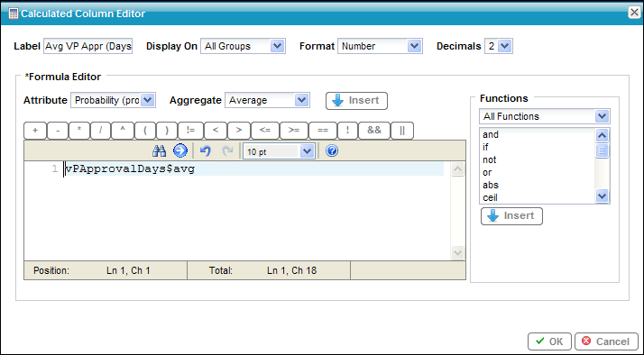Image resolution: width=644 pixels, height=355 pixels.
Task: Click formula editor scroll up arrow
Action: tap(457, 169)
